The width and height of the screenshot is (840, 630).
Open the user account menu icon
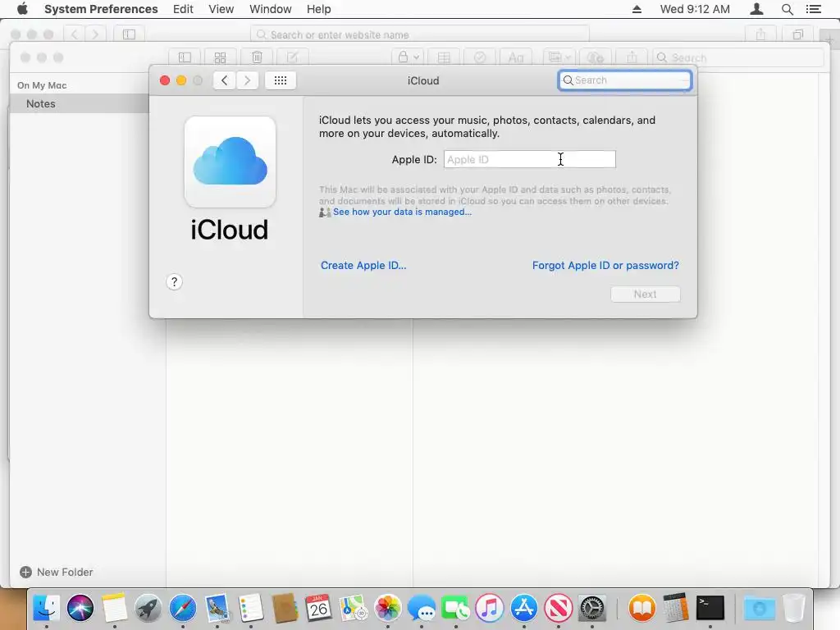[x=756, y=9]
